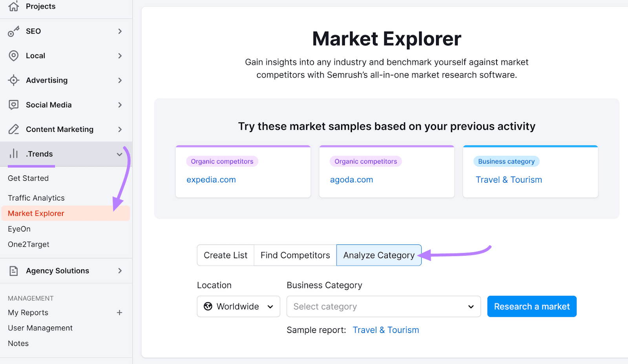628x364 pixels.
Task: Expand the SEO section chevron
Action: (x=120, y=31)
